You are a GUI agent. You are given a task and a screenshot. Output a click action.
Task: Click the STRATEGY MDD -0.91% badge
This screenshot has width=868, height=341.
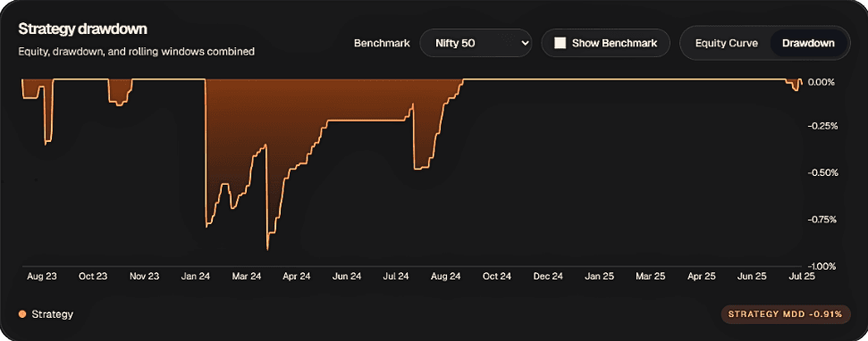(785, 314)
